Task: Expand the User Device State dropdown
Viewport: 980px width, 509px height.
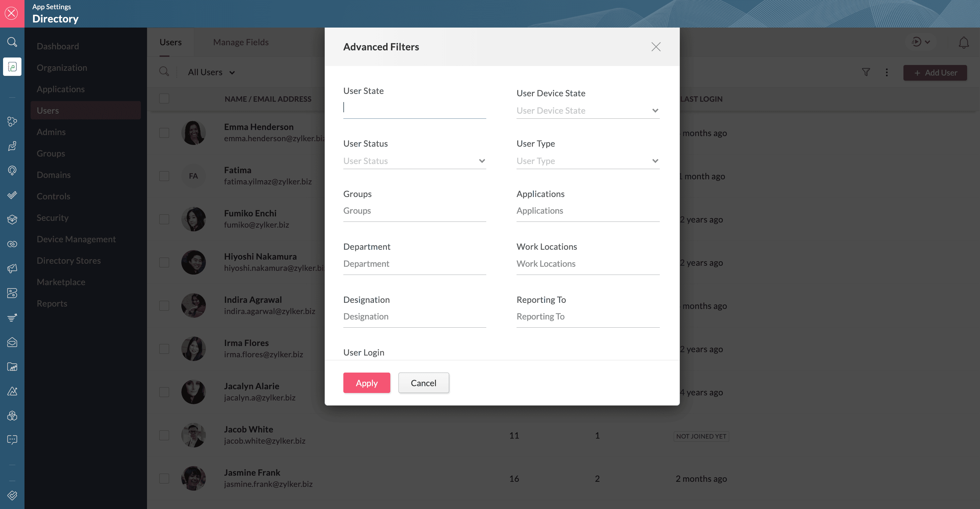Action: point(587,111)
